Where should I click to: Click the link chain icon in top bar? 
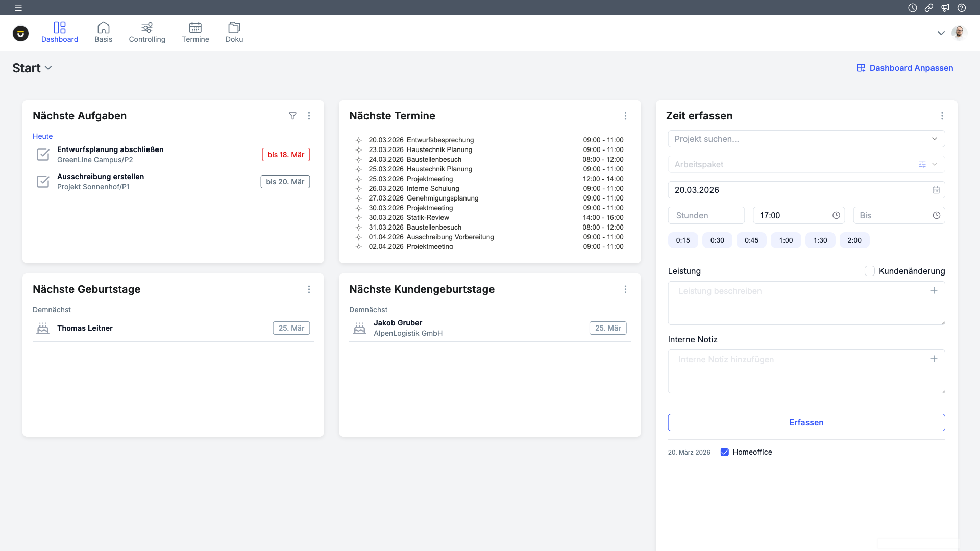click(x=929, y=8)
